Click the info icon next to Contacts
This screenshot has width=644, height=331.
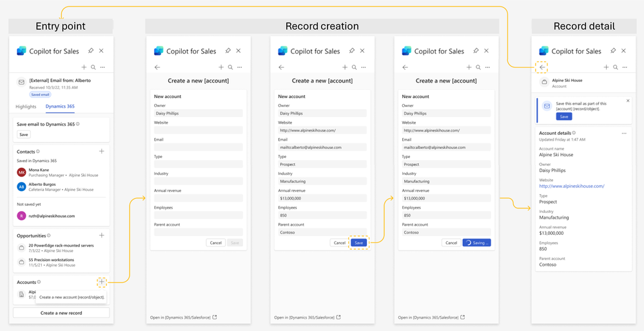point(38,152)
